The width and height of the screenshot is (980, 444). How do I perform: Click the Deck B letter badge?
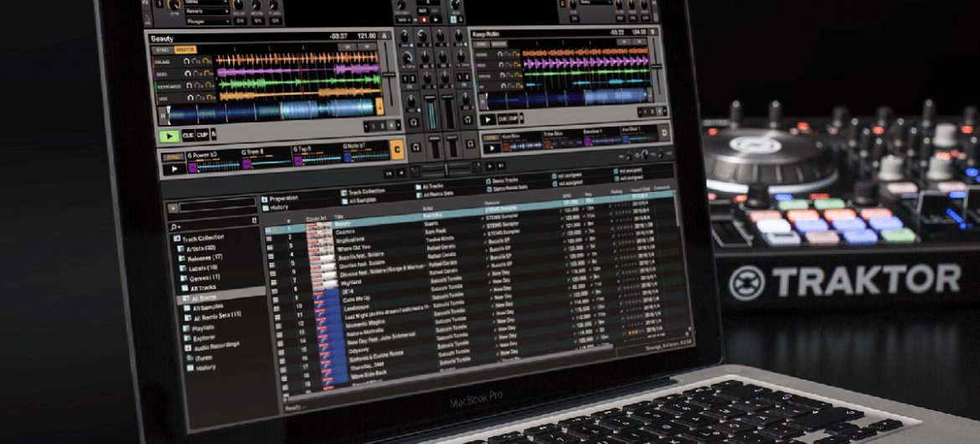(x=651, y=32)
